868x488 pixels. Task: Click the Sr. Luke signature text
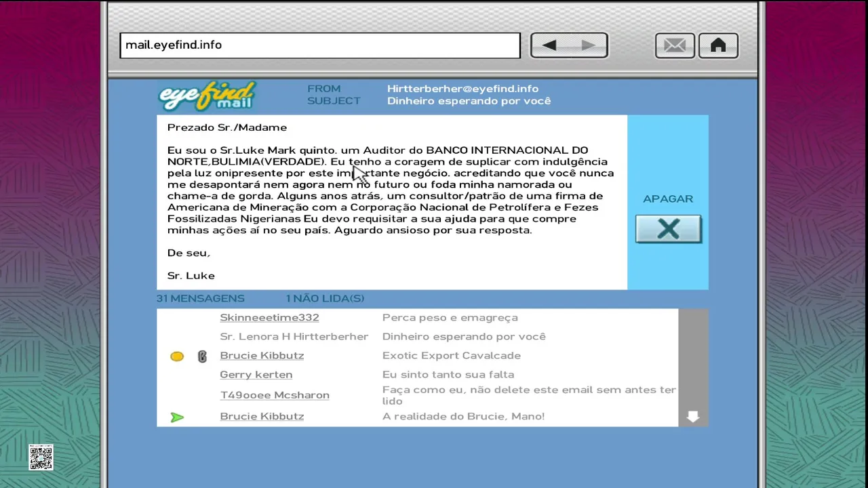pos(191,275)
